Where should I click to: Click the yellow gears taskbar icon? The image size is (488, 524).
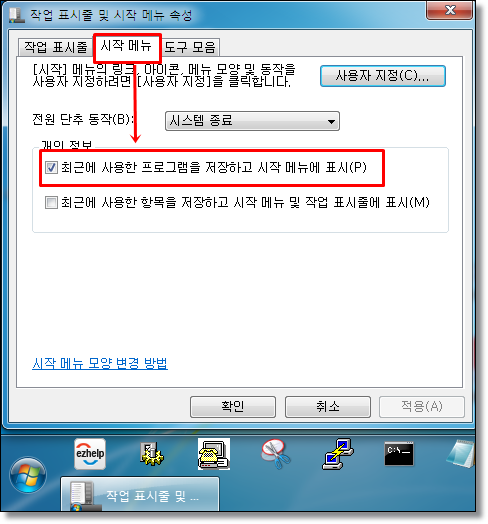(151, 454)
